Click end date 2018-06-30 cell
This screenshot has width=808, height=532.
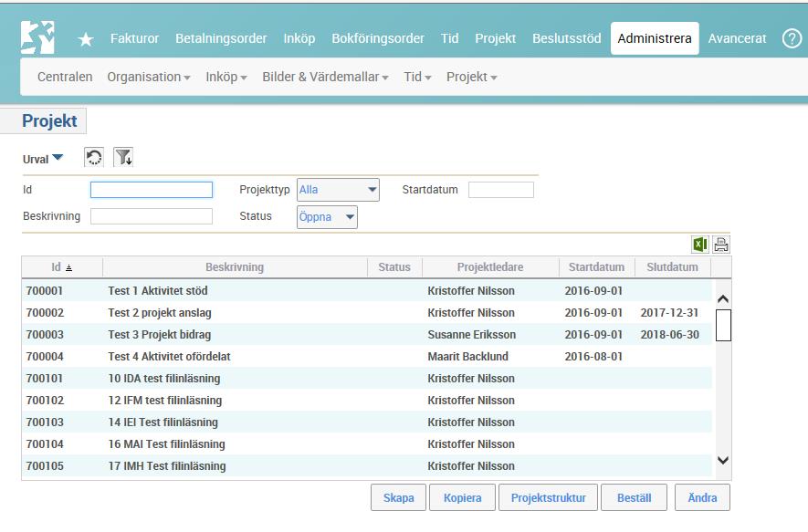pos(669,335)
